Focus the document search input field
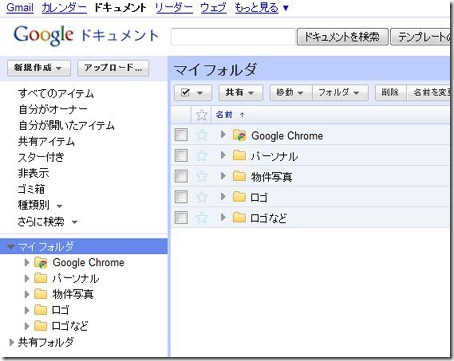Viewport: 454px width, 361px height. coord(233,37)
